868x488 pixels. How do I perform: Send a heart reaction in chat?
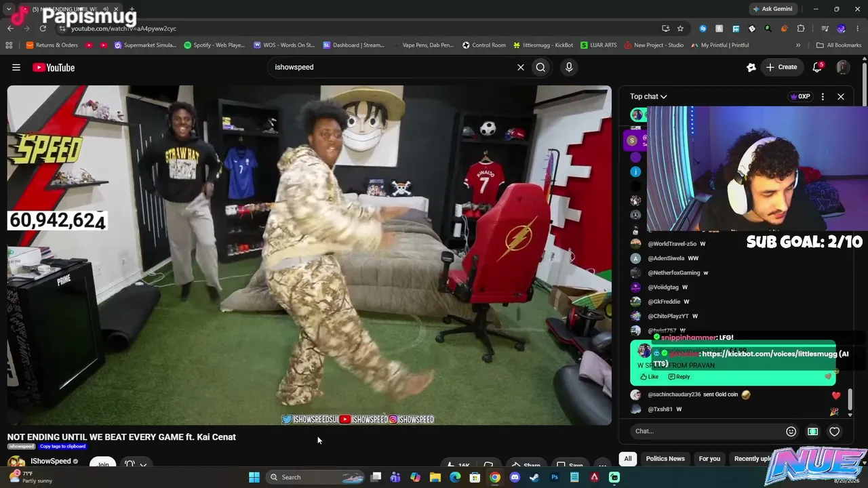(835, 431)
